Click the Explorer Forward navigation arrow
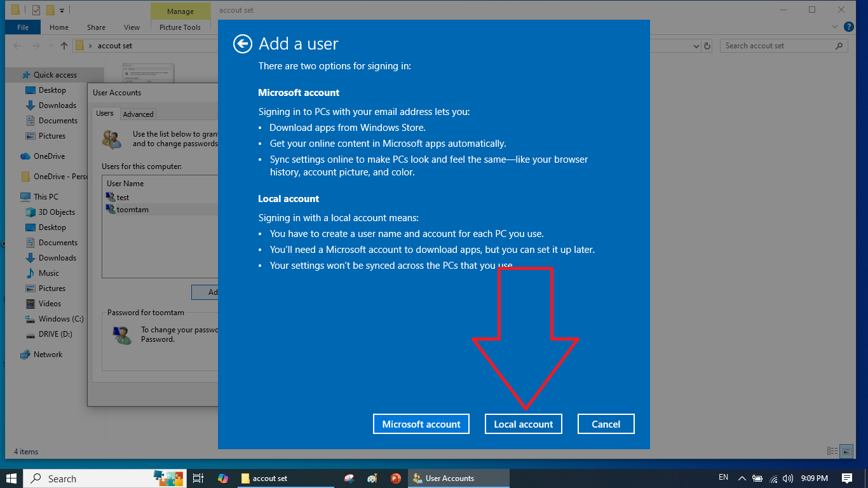The width and height of the screenshot is (868, 488). (35, 46)
